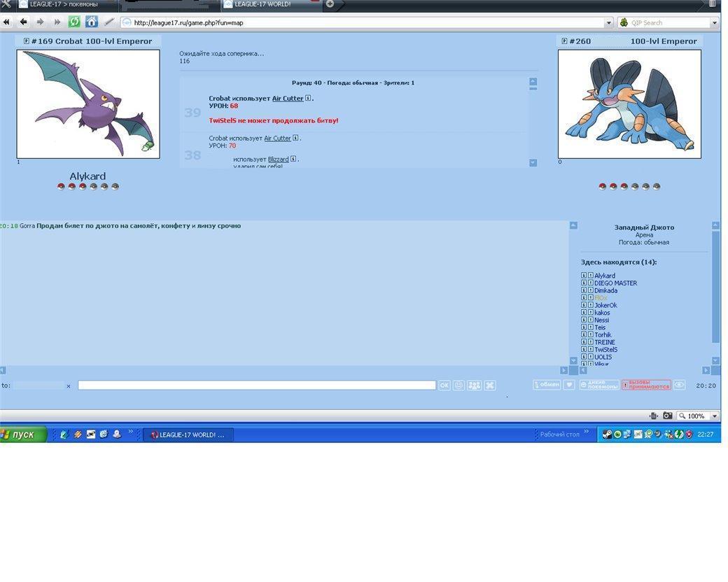This screenshot has width=728, height=582.
Task: Toggle the eye visibility button
Action: [x=679, y=385]
